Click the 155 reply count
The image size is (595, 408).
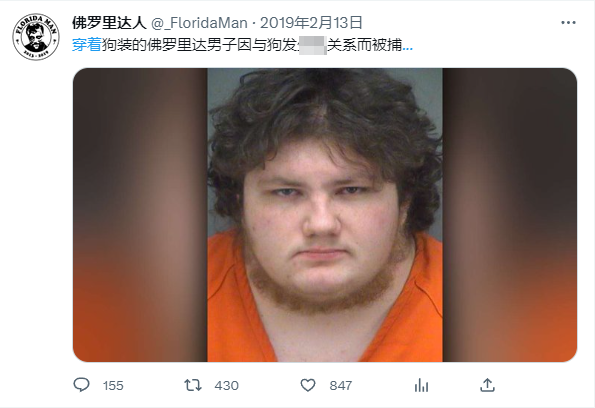[113, 386]
